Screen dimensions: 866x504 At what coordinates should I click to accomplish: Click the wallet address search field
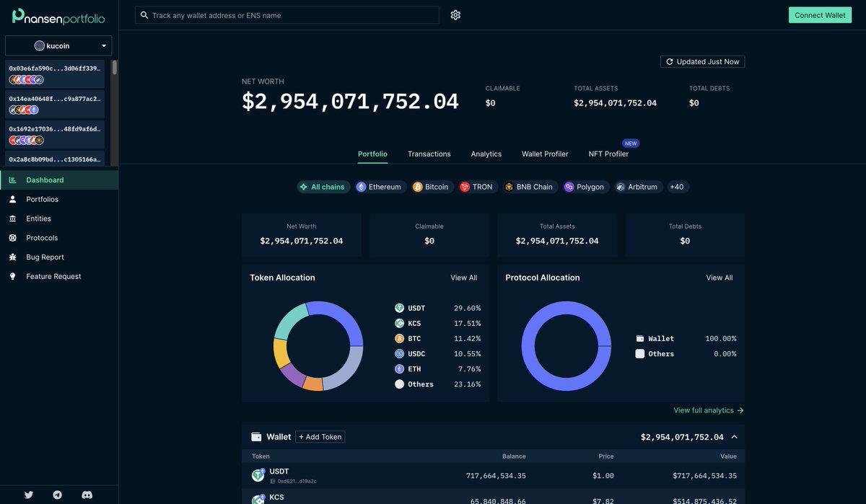287,15
